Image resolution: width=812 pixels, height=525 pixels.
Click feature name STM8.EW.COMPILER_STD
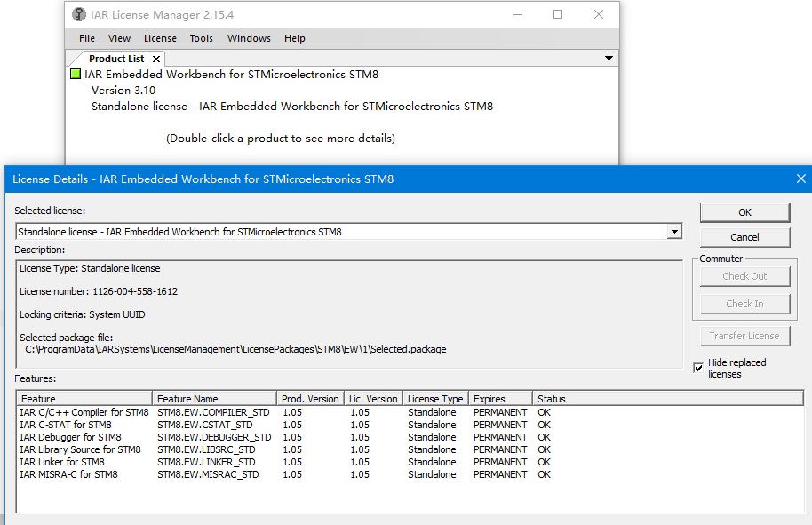pos(213,412)
